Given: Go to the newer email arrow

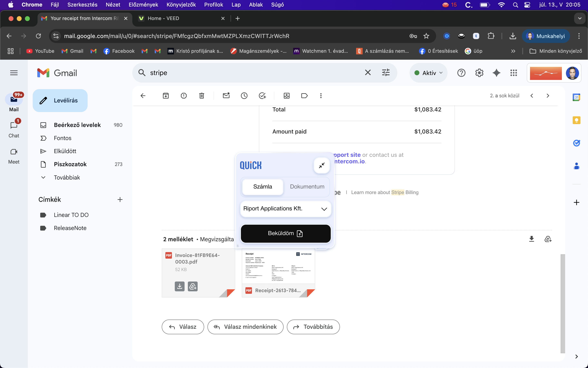Looking at the screenshot, I should click(532, 96).
